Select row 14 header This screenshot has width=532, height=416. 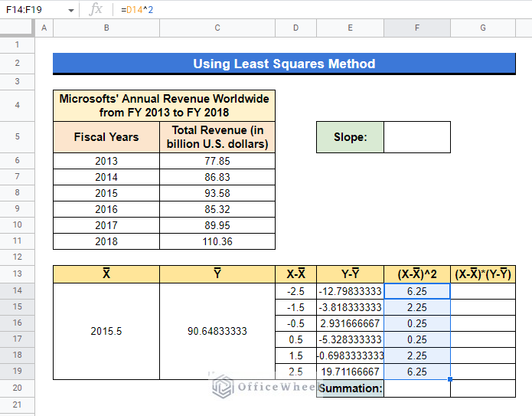click(x=17, y=290)
